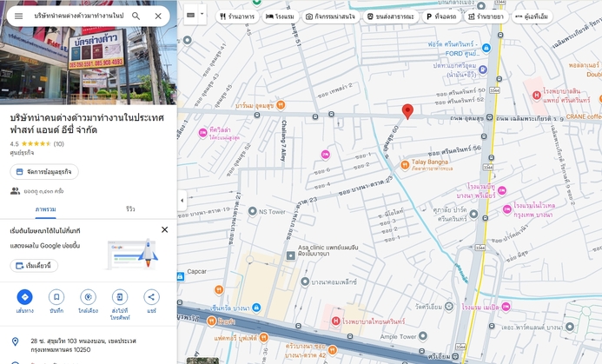Open the business photo thumbnail
Viewport: 602px width, 364px height.
[x=89, y=52]
